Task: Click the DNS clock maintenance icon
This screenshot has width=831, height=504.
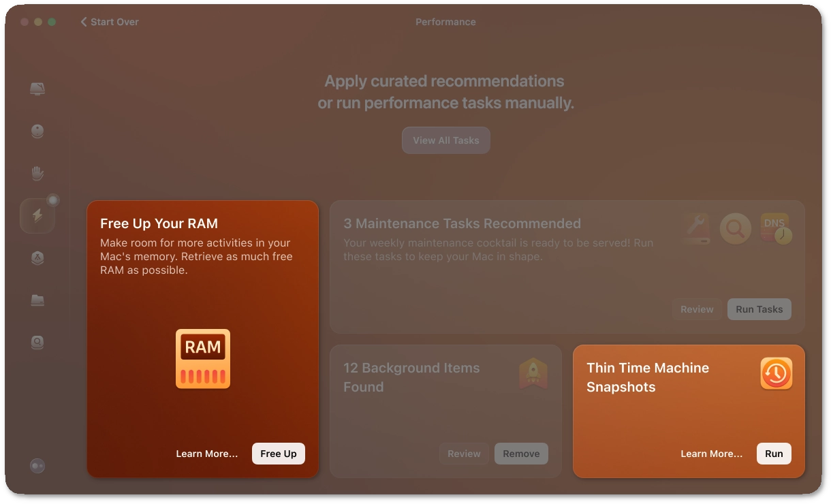Action: point(776,229)
